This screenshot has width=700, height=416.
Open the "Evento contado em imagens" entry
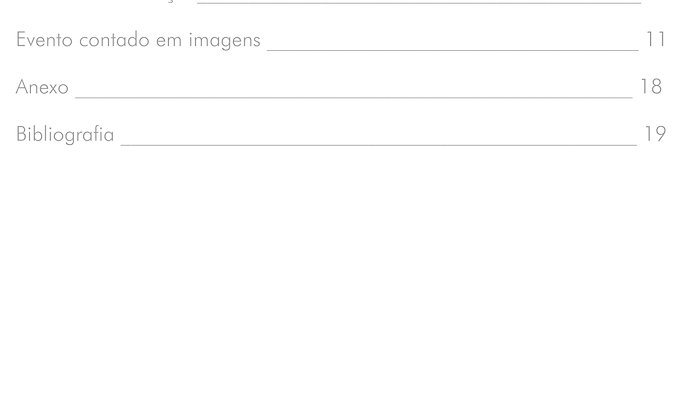[138, 41]
